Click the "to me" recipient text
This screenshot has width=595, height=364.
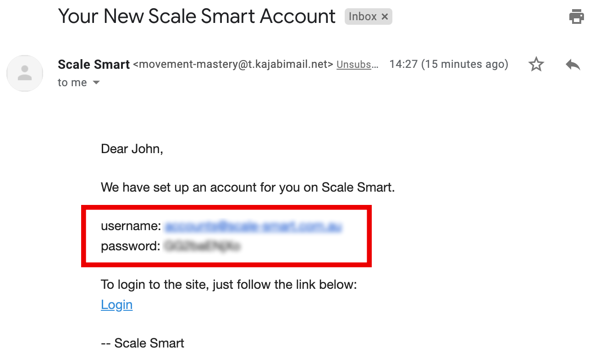[72, 83]
